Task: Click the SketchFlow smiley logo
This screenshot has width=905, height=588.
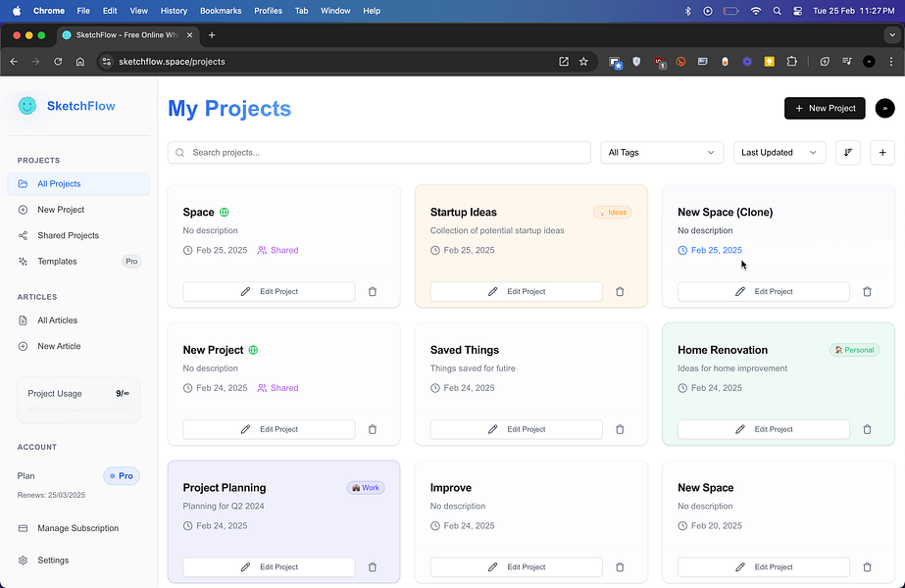Action: (x=27, y=106)
